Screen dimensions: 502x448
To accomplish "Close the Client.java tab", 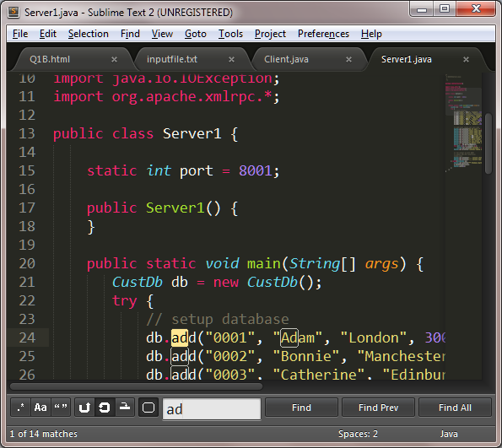I will tap(349, 60).
